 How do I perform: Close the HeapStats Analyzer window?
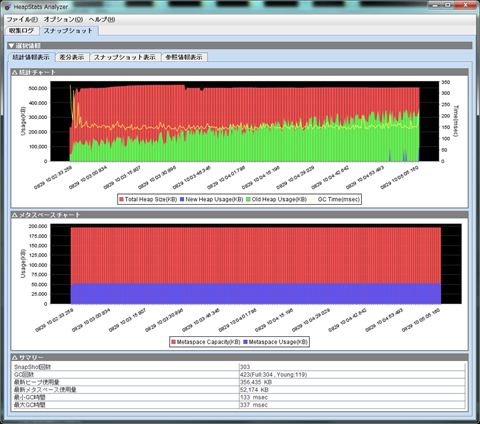[x=465, y=5]
